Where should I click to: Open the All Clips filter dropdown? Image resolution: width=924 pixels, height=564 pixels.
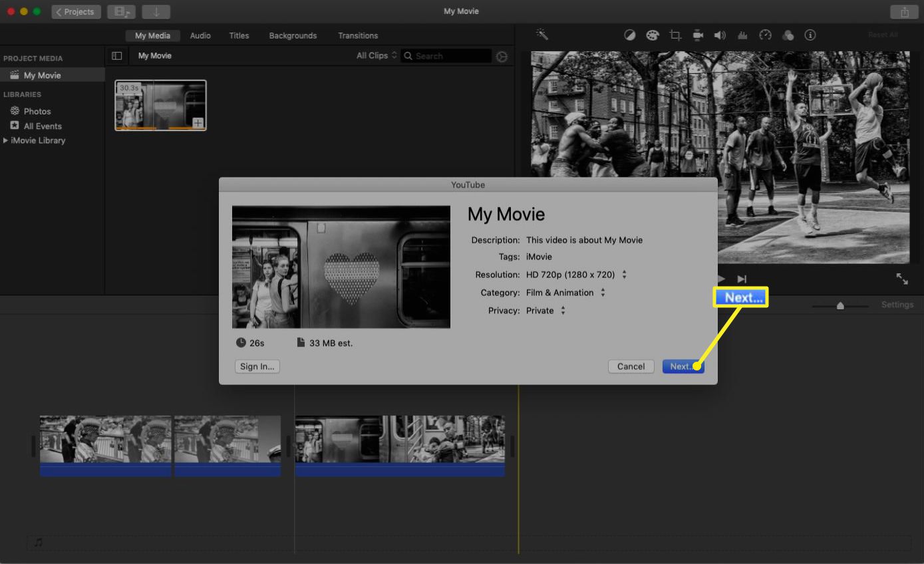[377, 56]
